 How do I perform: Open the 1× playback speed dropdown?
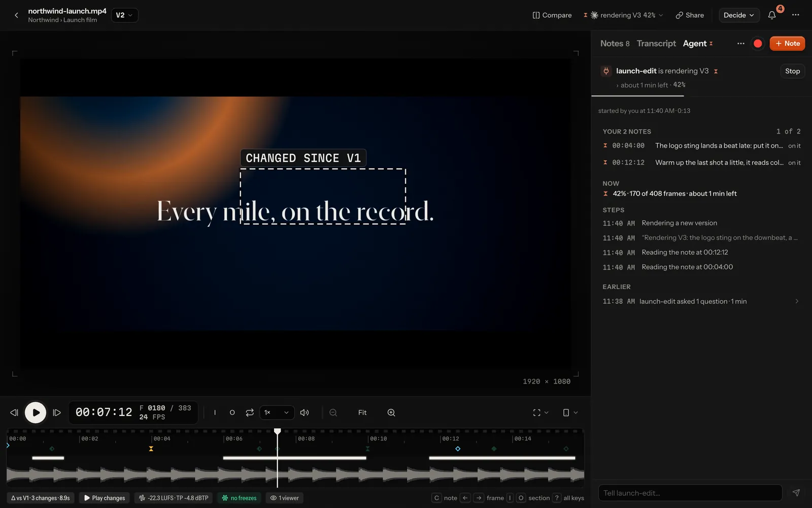pos(277,412)
